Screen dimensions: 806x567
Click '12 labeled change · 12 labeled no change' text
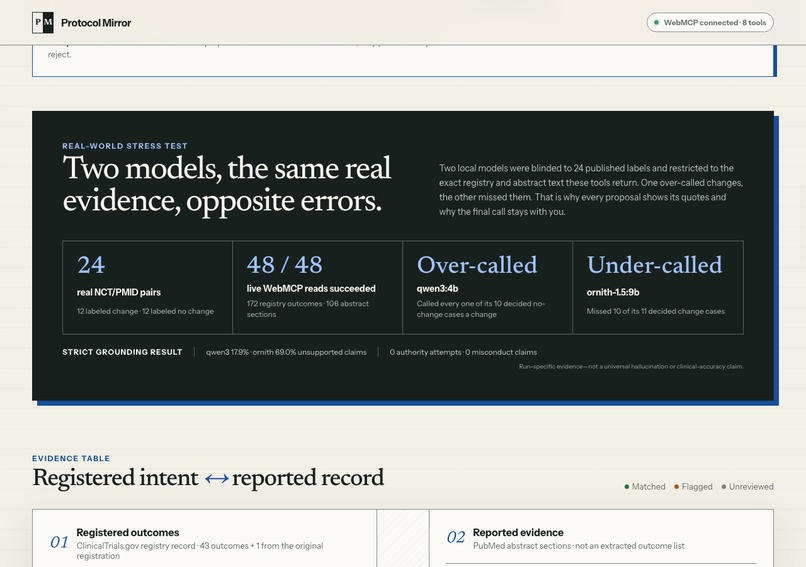coord(145,311)
